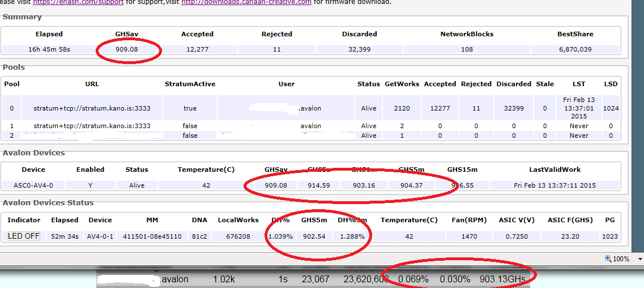
Task: Click the 903.13GHs hashrate in bottom window
Action: (x=503, y=279)
